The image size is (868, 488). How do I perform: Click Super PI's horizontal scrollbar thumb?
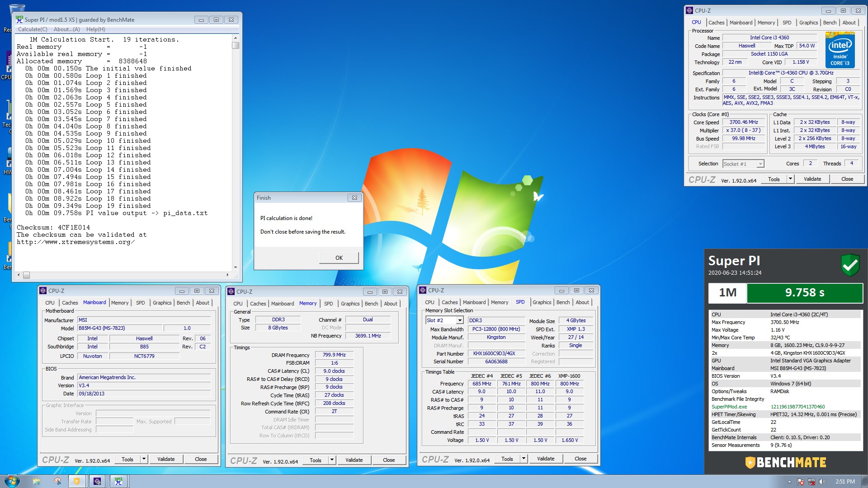[x=26, y=275]
